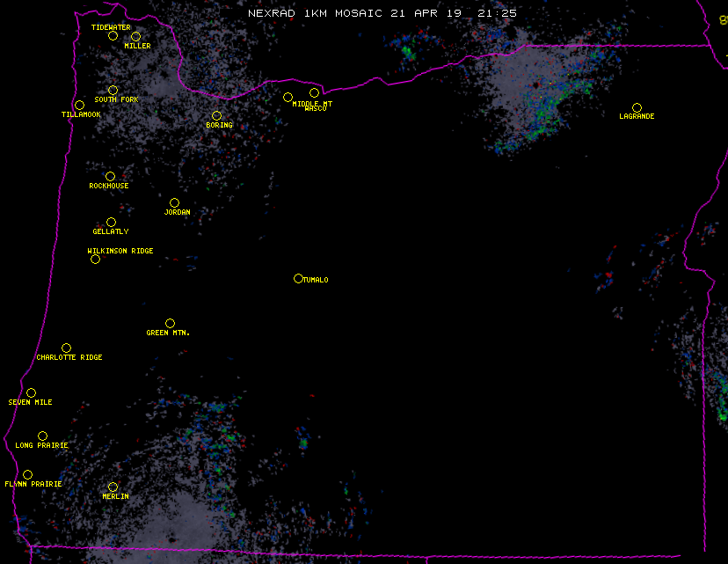Click the 21:25 timestamp in the header

pyautogui.click(x=499, y=13)
